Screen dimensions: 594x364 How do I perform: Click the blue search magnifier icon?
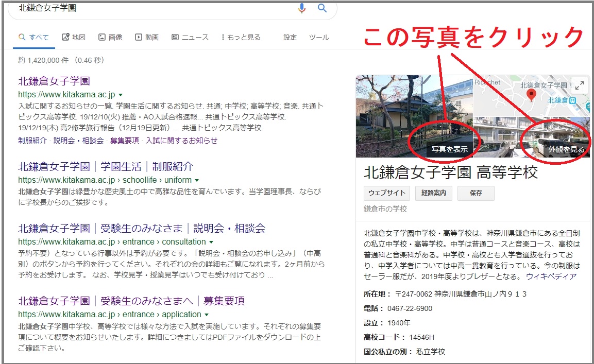322,8
